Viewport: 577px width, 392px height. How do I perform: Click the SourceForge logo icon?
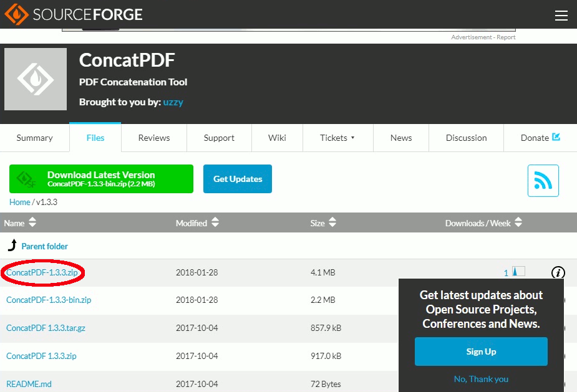click(x=16, y=14)
